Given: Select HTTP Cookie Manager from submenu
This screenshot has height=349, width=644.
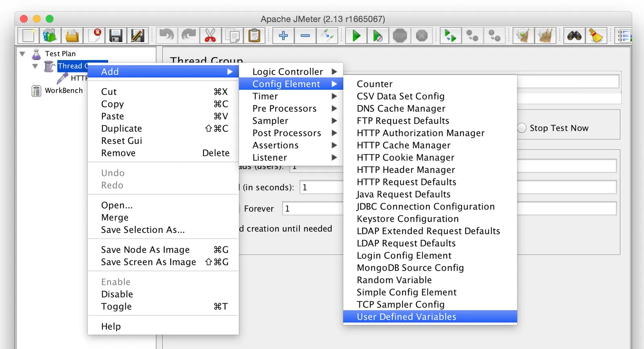Looking at the screenshot, I should (430, 158).
